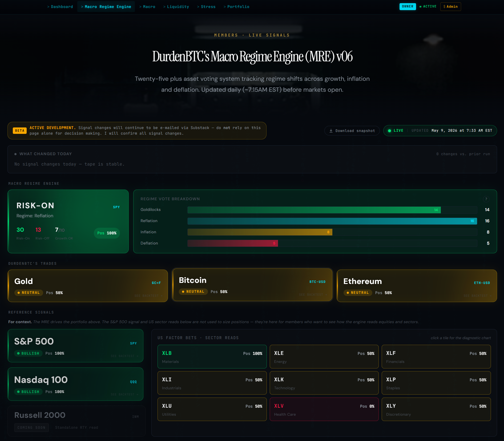Image resolution: width=504 pixels, height=441 pixels.
Task: Click the Reflation row total 16
Action: tap(487, 221)
